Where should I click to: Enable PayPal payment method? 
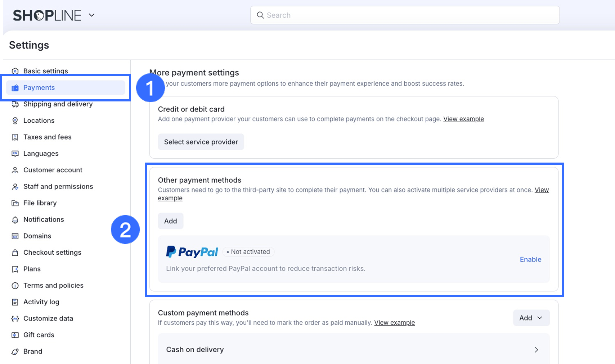click(530, 259)
